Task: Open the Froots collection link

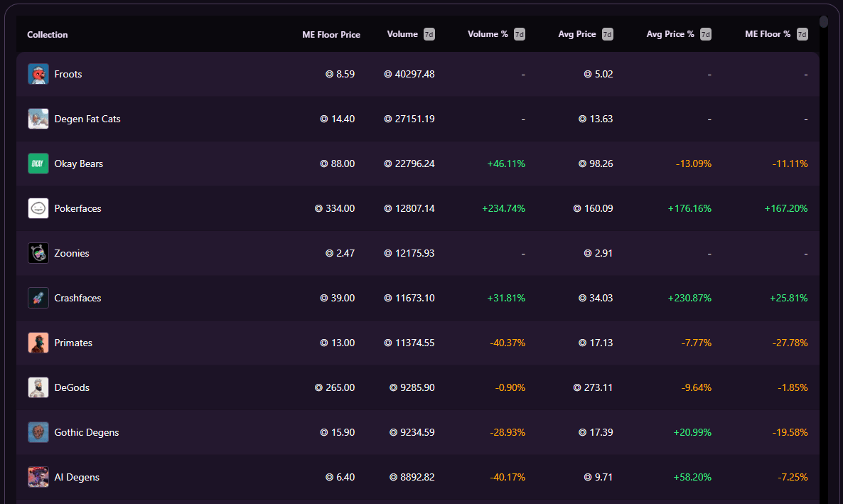Action: coord(68,74)
